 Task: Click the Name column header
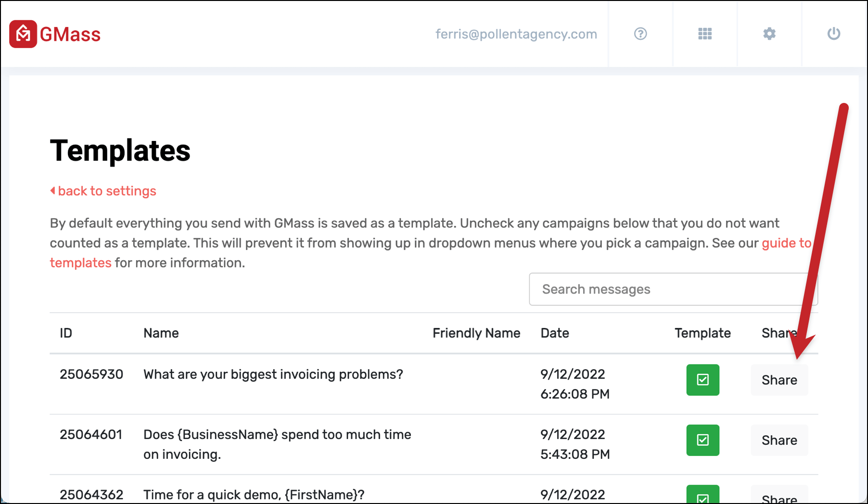tap(161, 333)
